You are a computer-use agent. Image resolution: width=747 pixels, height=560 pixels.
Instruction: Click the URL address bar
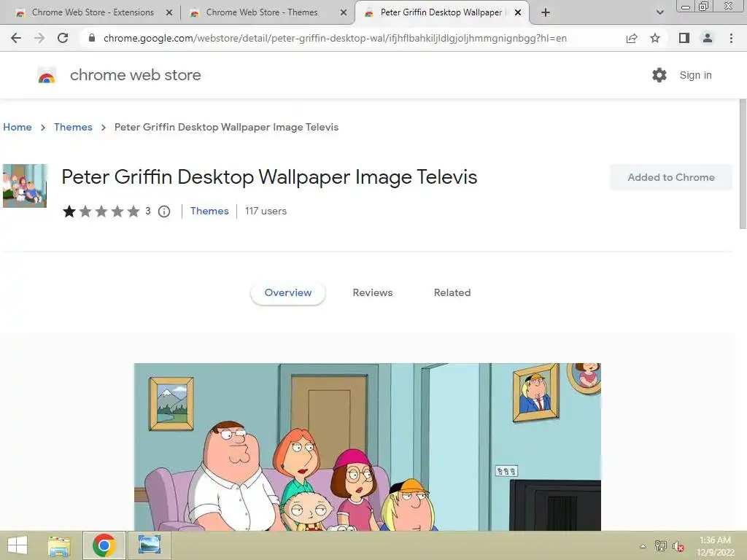(x=335, y=38)
